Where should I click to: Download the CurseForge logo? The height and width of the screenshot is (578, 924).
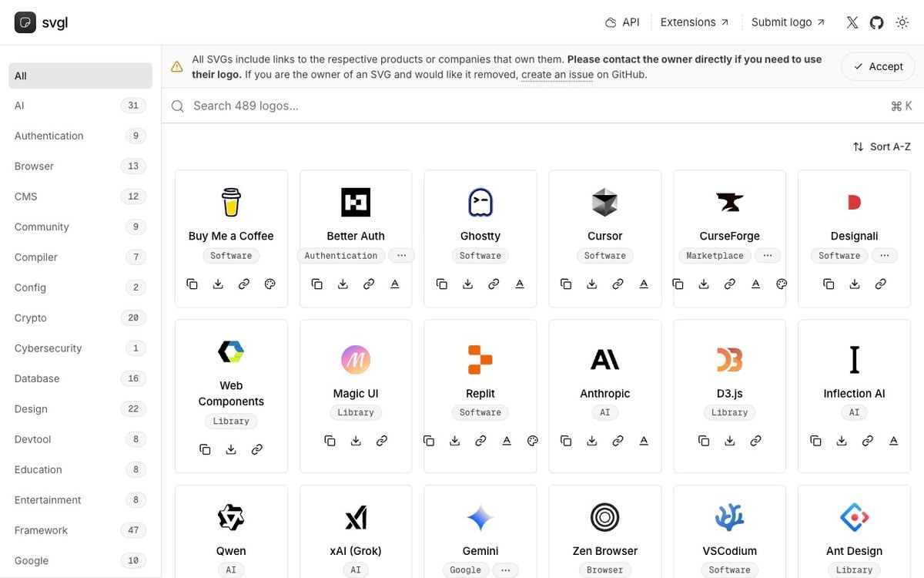[704, 284]
